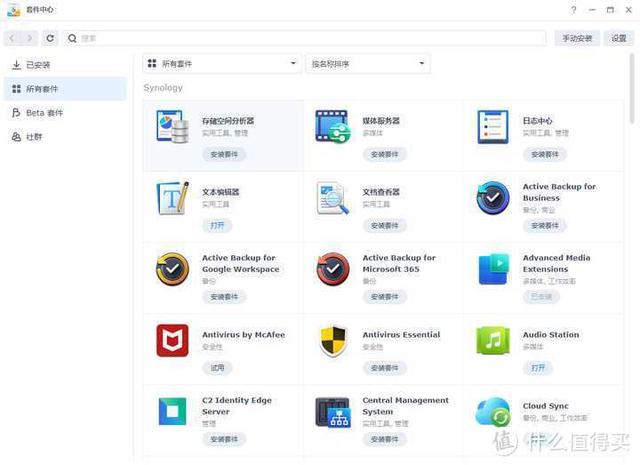Open Beta packages (Beta 套件) section
The height and width of the screenshot is (465, 640).
tap(65, 113)
